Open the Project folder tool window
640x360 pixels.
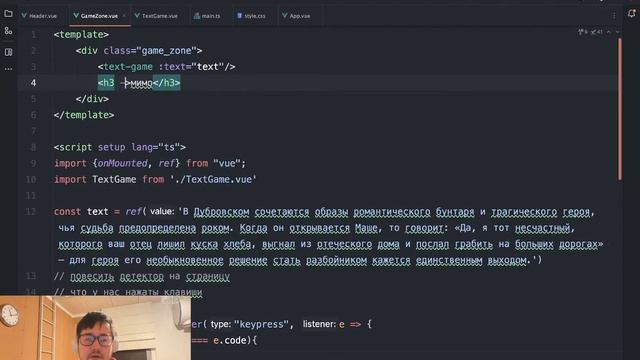tap(8, 13)
